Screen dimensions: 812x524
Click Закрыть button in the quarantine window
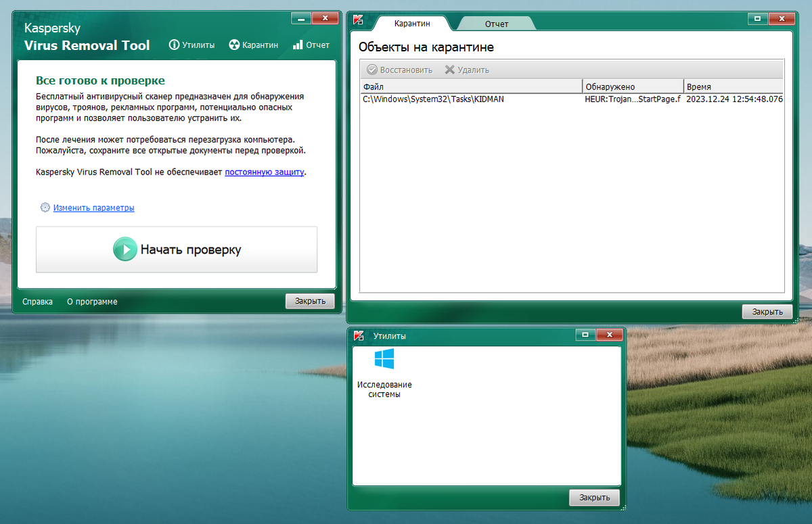pyautogui.click(x=767, y=312)
